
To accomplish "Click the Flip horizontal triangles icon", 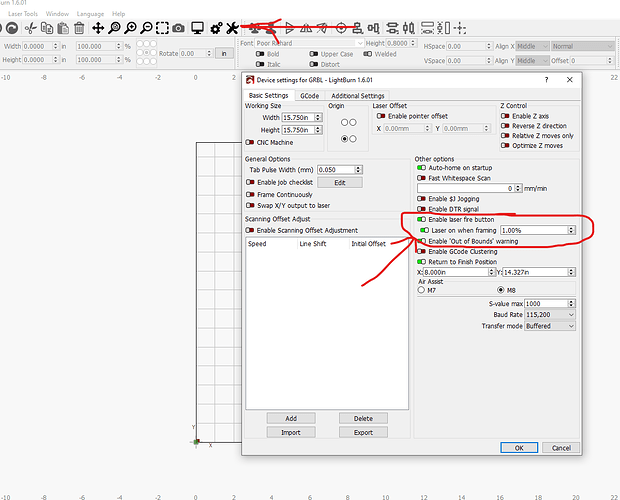I will tap(306, 28).
